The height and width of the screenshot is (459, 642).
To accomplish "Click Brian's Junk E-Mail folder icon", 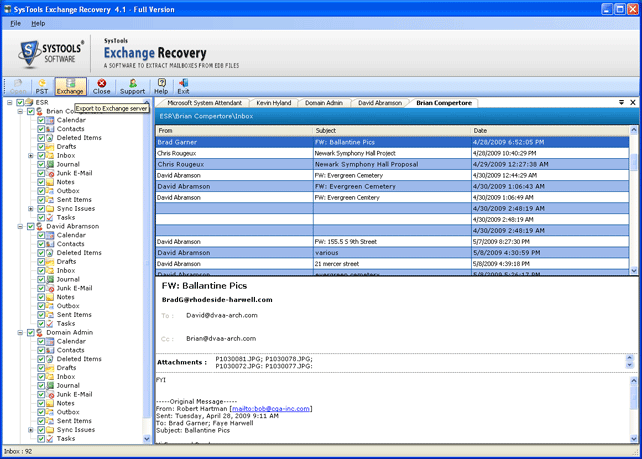I will 50,173.
